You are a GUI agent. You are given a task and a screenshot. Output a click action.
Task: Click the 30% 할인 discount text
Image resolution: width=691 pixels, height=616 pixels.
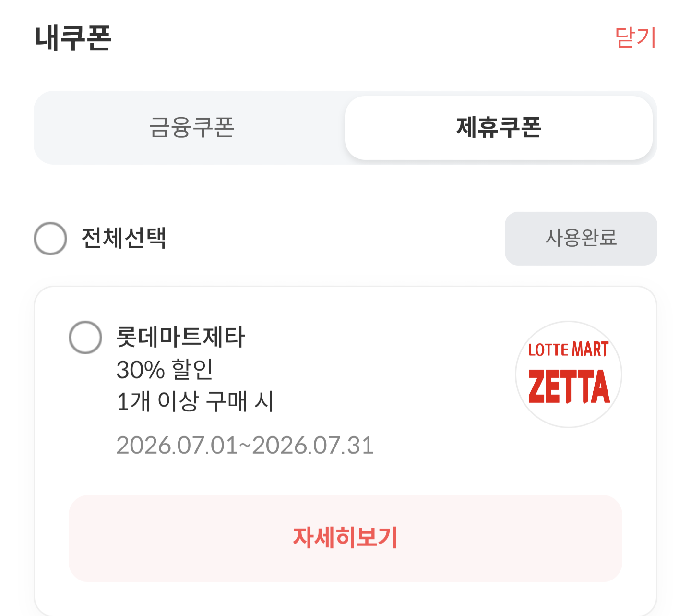tap(165, 369)
